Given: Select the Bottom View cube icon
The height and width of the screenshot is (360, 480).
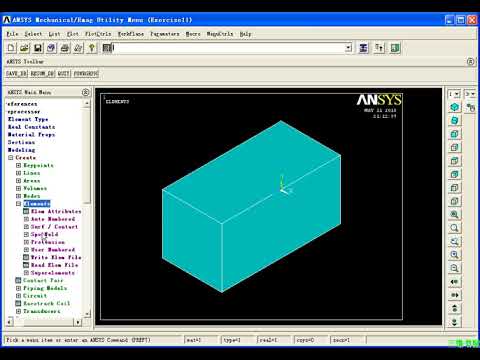Looking at the screenshot, I should (x=454, y=201).
